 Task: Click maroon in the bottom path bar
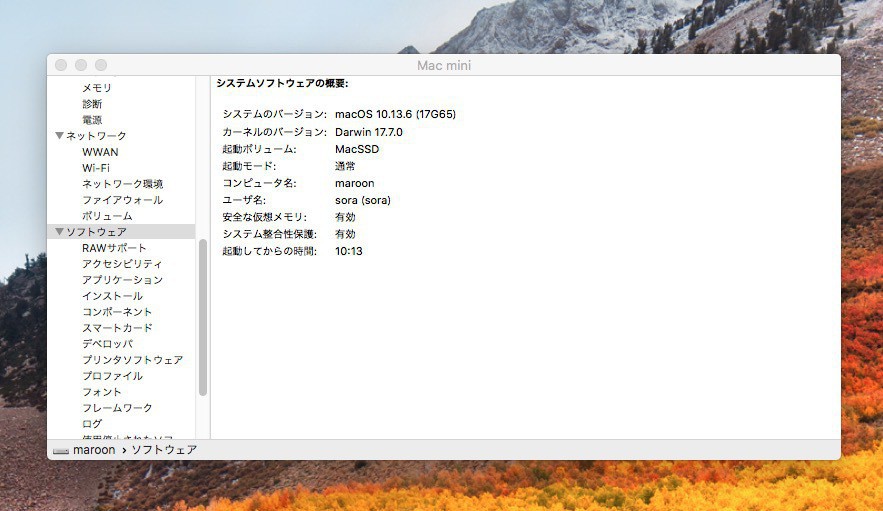[94, 450]
